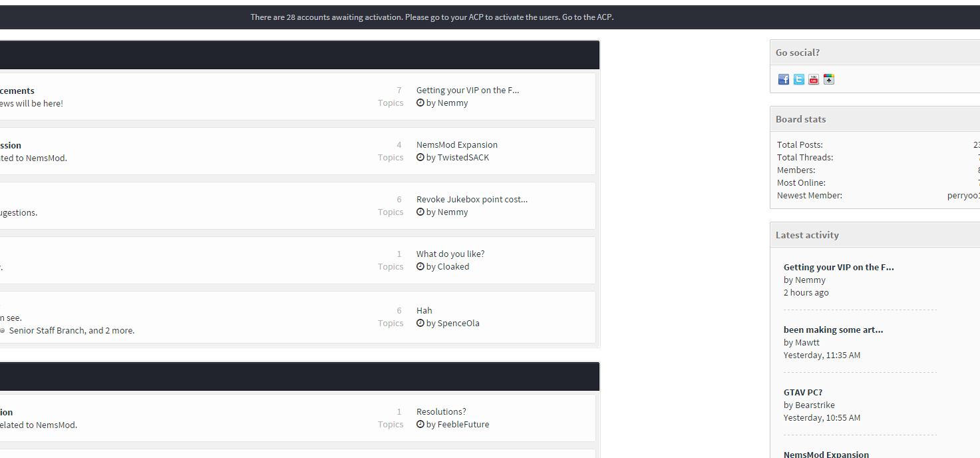The width and height of the screenshot is (980, 458).
Task: View Bearstrike's profile
Action: coord(815,405)
